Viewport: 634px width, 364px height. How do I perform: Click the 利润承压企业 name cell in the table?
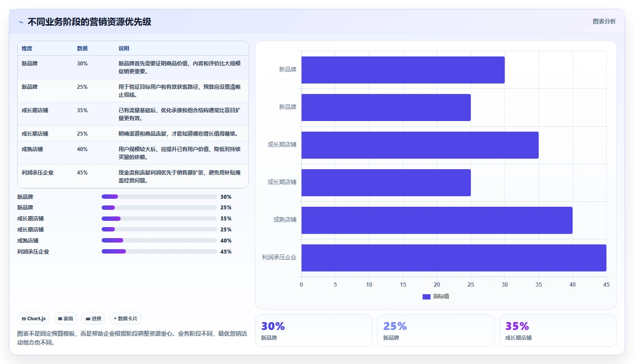(x=38, y=173)
